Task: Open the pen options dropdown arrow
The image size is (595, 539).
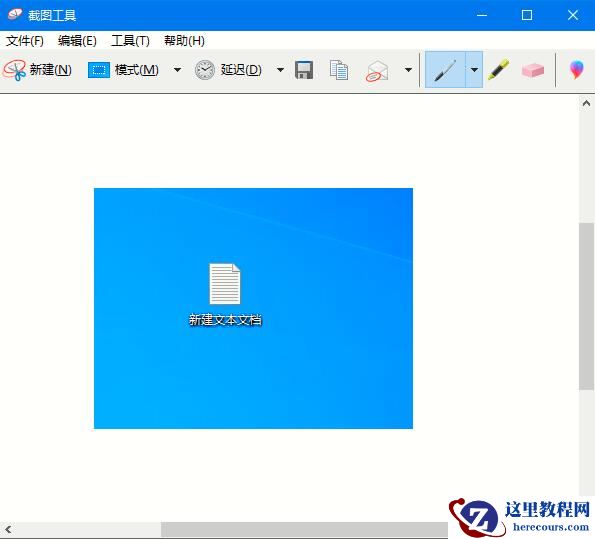Action: 474,70
